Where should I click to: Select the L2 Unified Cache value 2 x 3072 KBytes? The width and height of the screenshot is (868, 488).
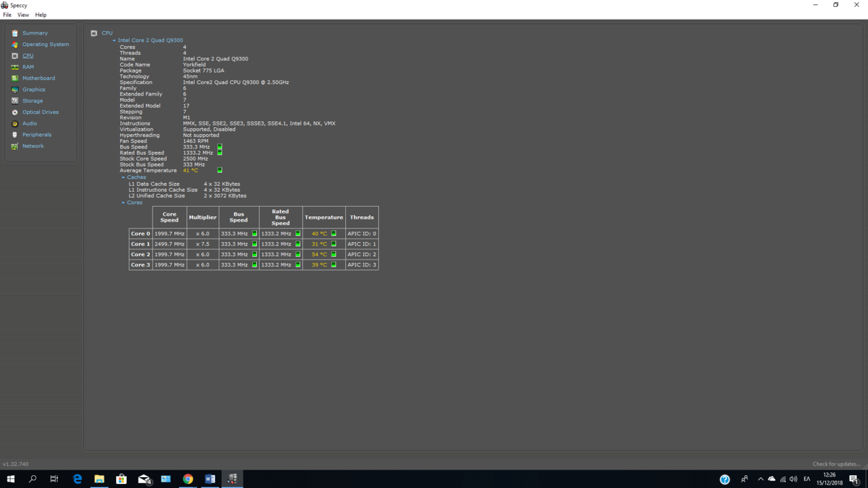pyautogui.click(x=225, y=196)
